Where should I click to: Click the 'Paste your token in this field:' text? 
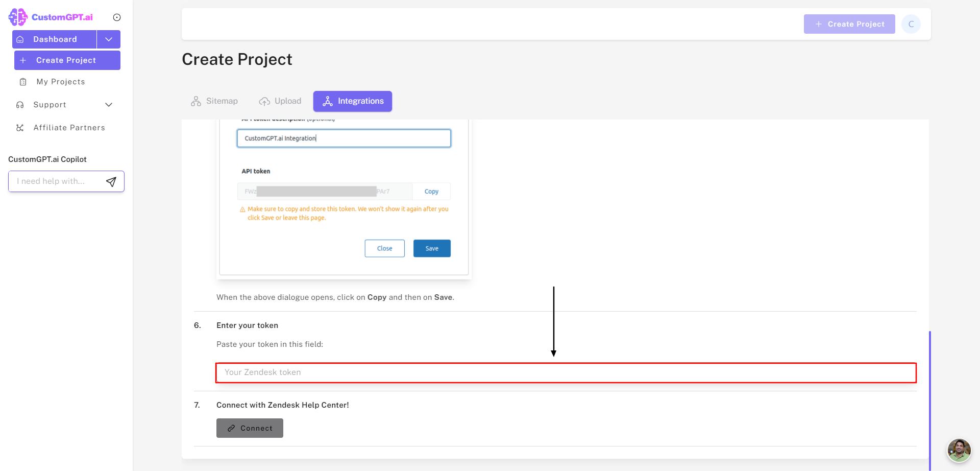tap(269, 344)
